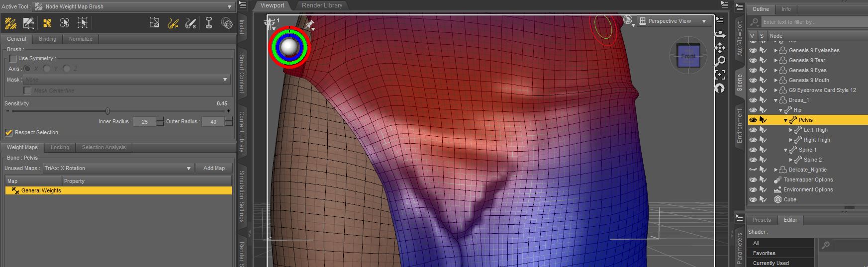Open the Perspective View dropdown

point(673,21)
